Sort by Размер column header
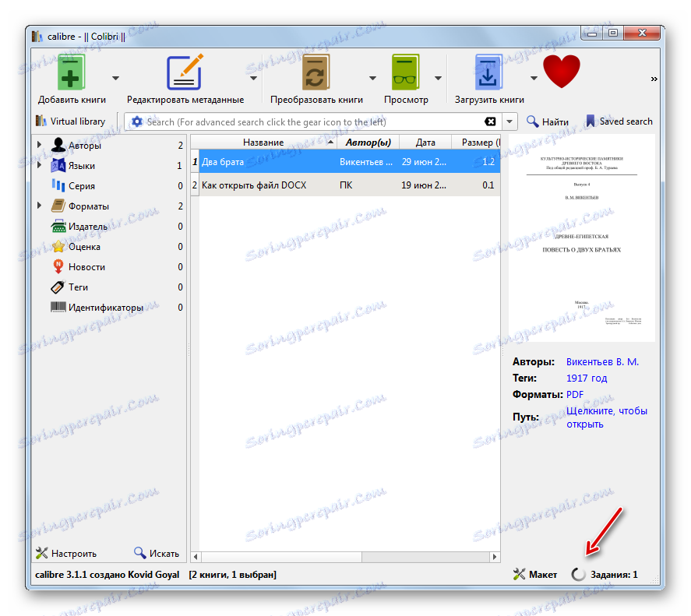This screenshot has width=691, height=616. point(477,143)
